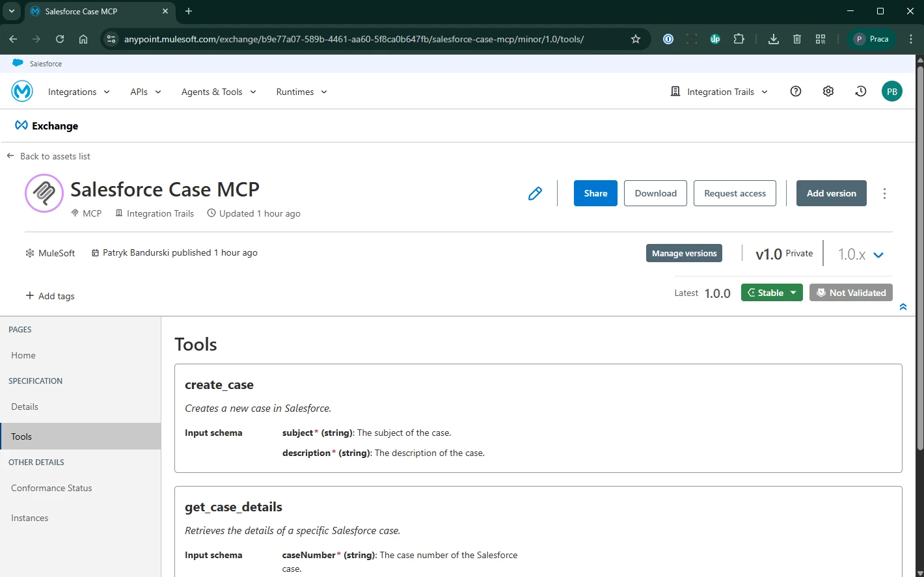The width and height of the screenshot is (924, 577).
Task: Click the create_case tool heading
Action: pyautogui.click(x=219, y=385)
